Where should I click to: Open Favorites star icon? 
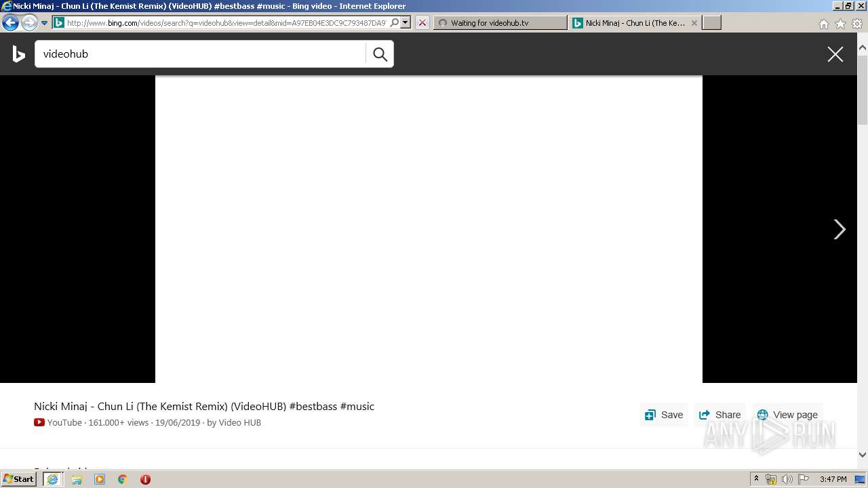point(840,24)
